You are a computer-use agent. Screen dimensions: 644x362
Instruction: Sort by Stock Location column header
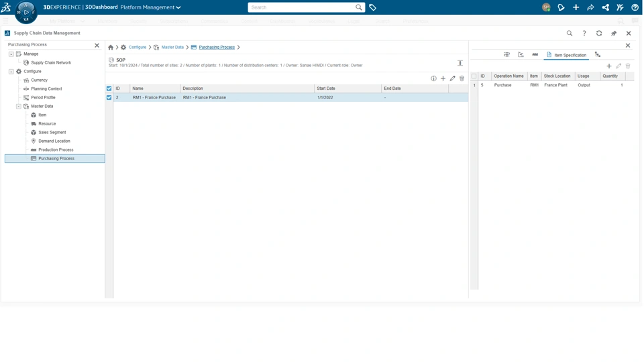[557, 76]
